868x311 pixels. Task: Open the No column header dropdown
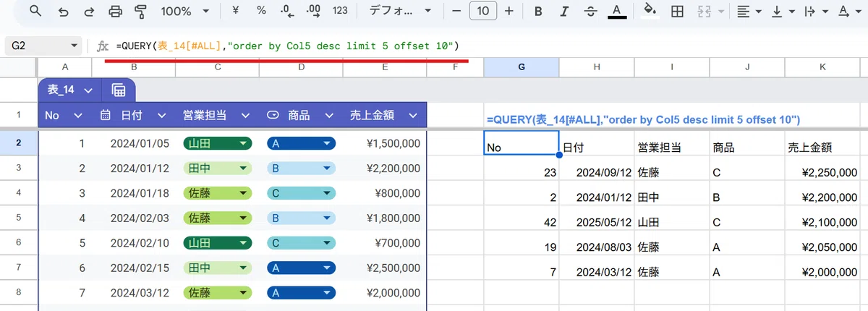pos(80,115)
